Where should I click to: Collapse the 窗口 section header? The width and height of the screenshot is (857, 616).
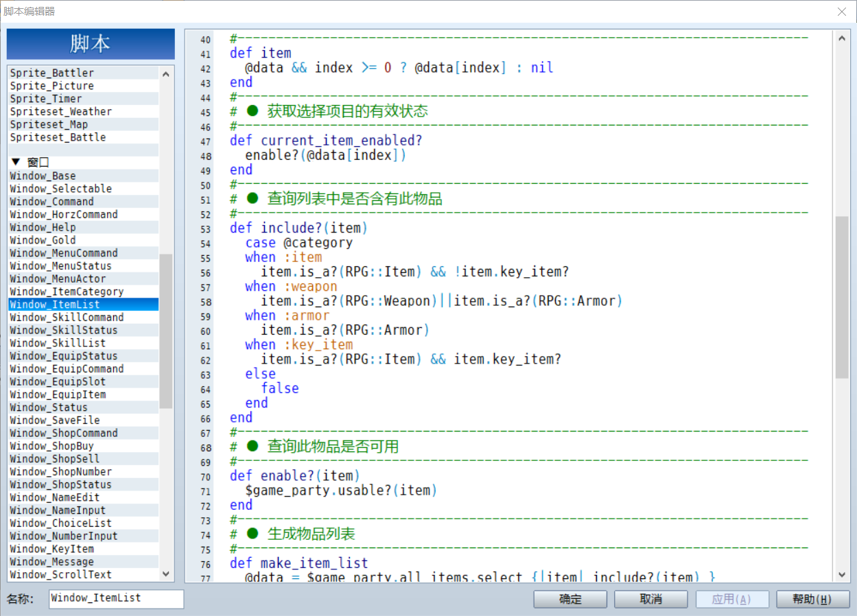30,163
